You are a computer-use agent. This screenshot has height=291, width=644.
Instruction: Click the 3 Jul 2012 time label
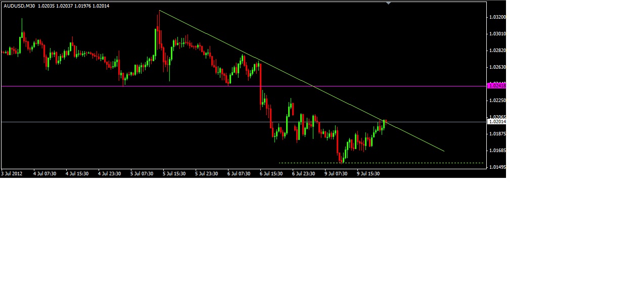coord(12,174)
